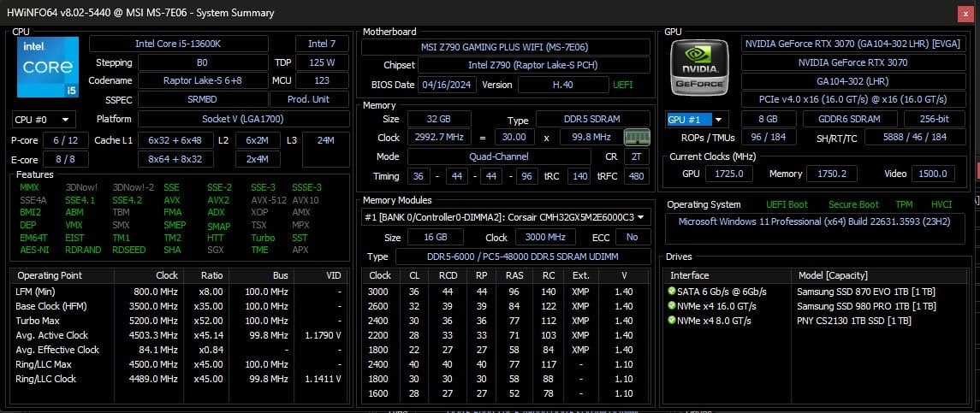Click the status icon for the NVMe x4 8.0 GT/s drive

tap(672, 321)
